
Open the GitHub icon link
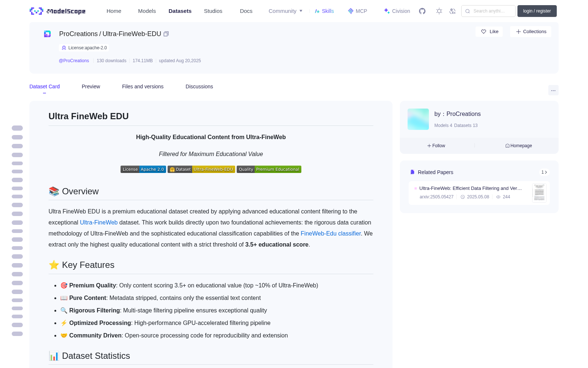422,11
